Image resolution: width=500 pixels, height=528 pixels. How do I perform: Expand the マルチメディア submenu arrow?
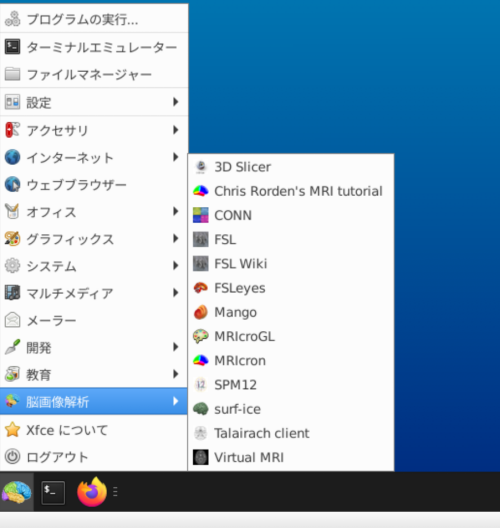point(175,293)
